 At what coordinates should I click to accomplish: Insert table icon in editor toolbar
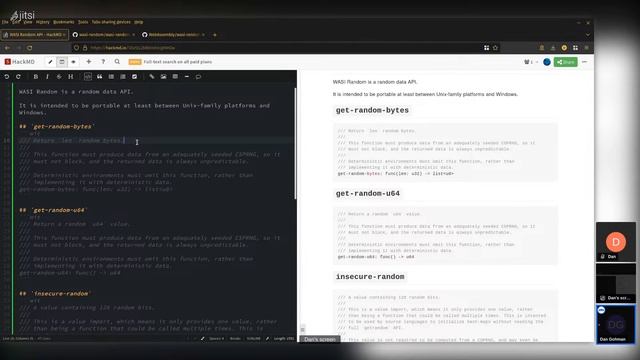pos(175,76)
